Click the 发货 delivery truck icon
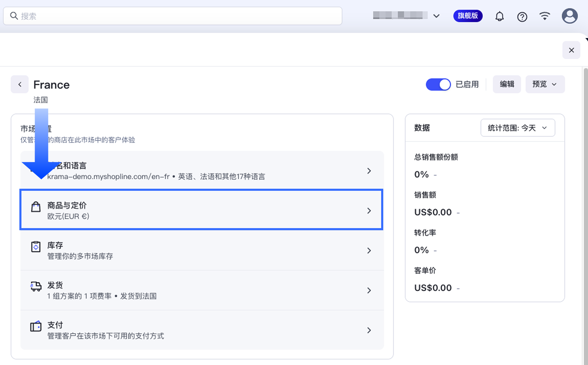Viewport: 588px width, 365px height. 36,287
